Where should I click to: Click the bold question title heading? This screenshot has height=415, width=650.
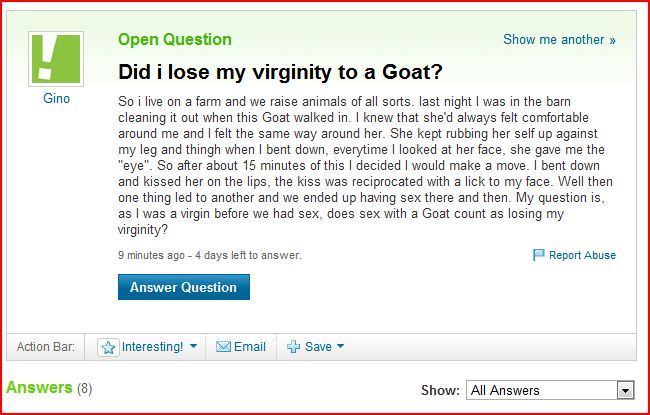[281, 73]
